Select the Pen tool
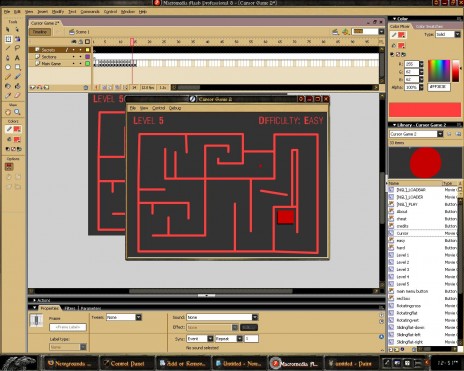Image resolution: width=464 pixels, height=371 pixels. (8, 58)
